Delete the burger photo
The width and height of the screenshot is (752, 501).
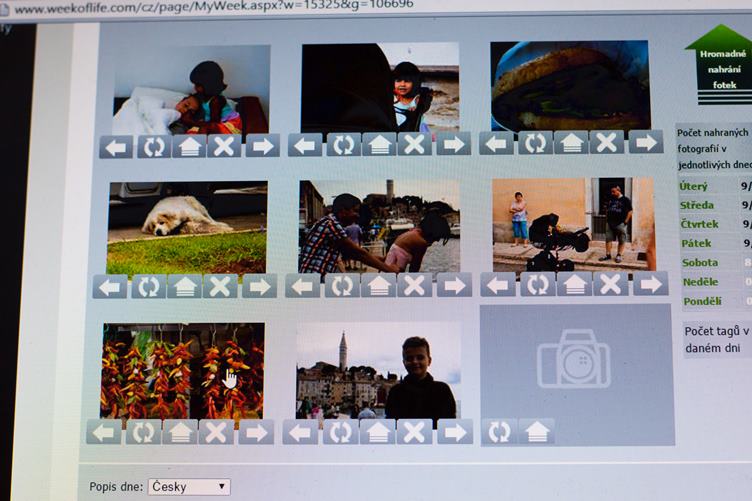(606, 142)
